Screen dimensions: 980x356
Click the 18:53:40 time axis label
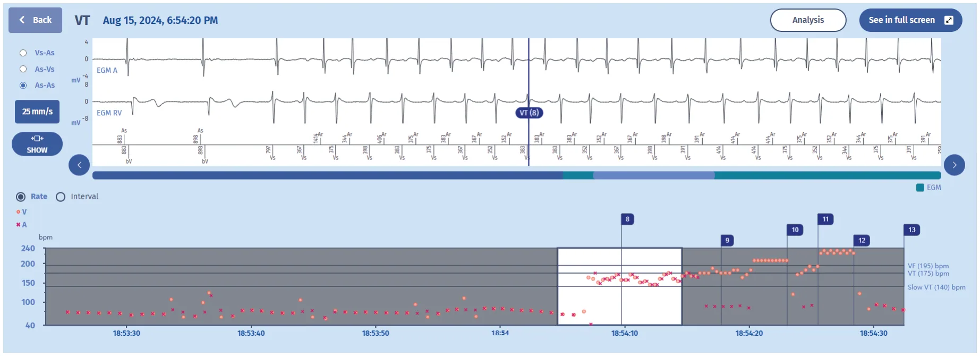coord(251,333)
